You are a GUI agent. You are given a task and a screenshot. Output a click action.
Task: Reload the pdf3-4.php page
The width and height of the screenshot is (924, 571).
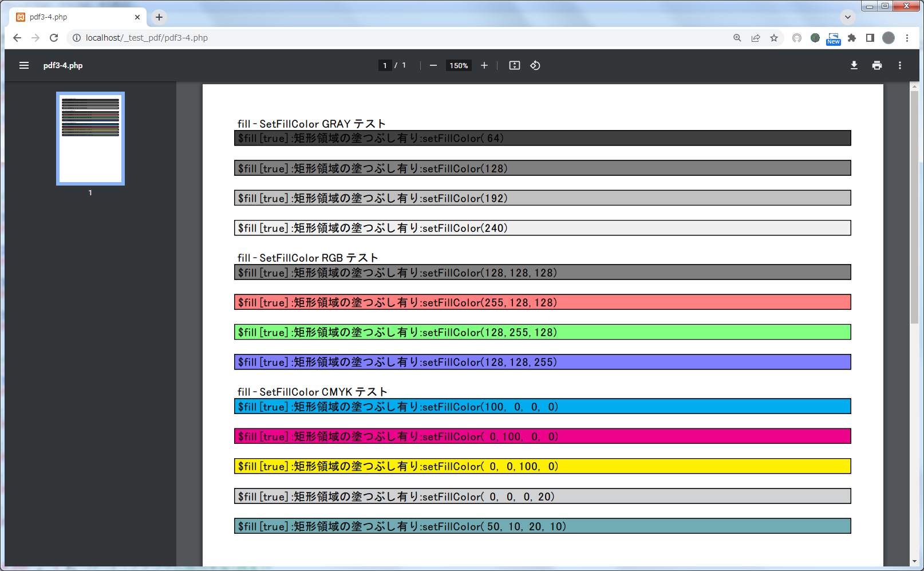[54, 38]
